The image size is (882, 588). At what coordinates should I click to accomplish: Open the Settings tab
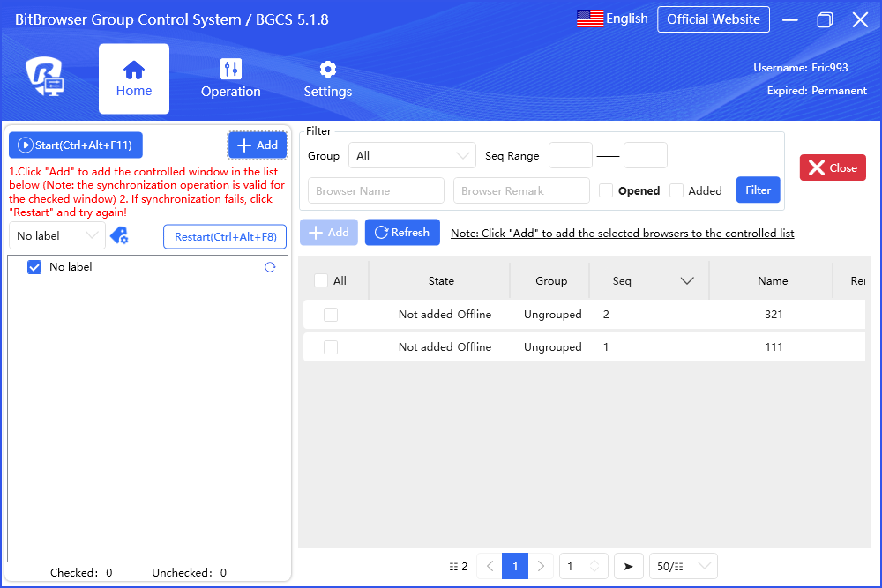[328, 78]
